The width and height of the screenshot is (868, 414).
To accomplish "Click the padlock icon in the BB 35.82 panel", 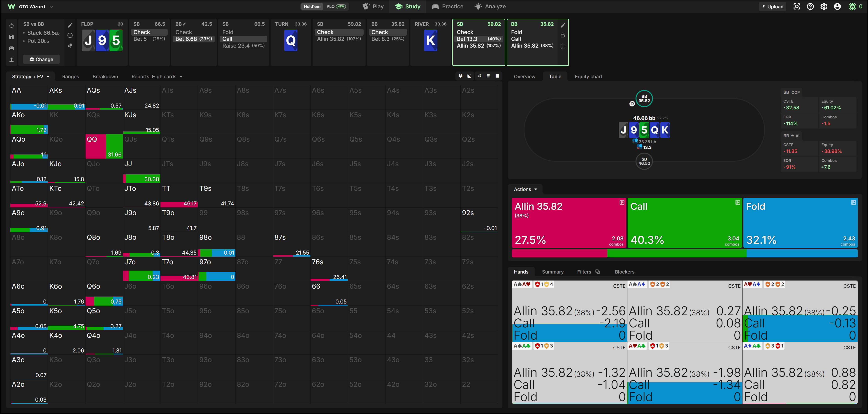I will [563, 35].
